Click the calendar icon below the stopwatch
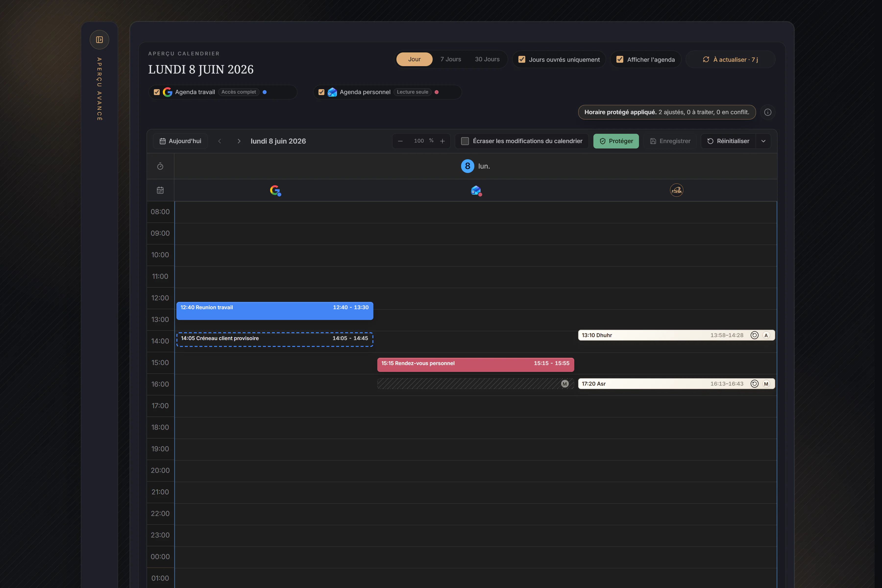This screenshot has width=882, height=588. click(x=160, y=190)
